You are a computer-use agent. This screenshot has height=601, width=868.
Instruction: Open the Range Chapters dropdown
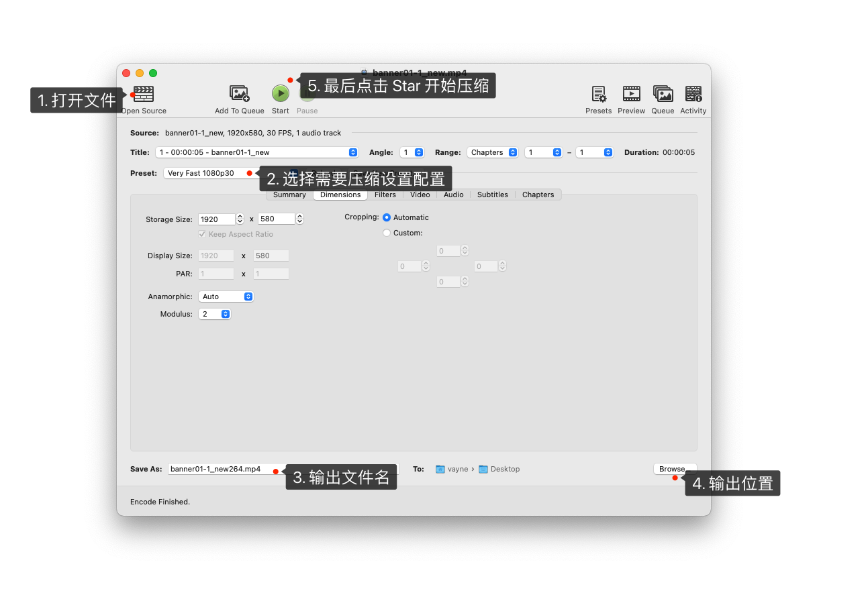coord(493,152)
